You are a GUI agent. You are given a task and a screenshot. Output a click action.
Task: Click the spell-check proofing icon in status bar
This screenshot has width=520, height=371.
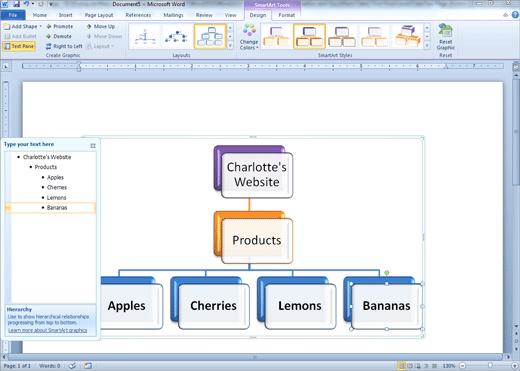[x=72, y=366]
